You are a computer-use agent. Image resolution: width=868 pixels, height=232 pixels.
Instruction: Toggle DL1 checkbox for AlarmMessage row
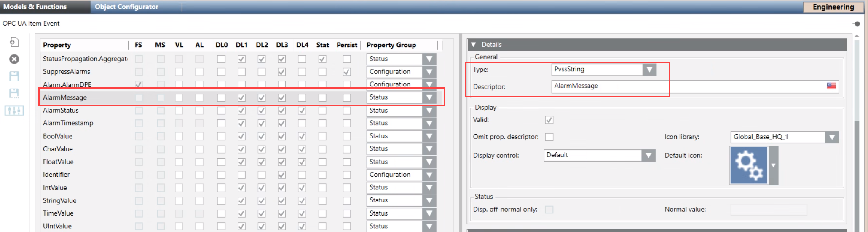pyautogui.click(x=241, y=97)
